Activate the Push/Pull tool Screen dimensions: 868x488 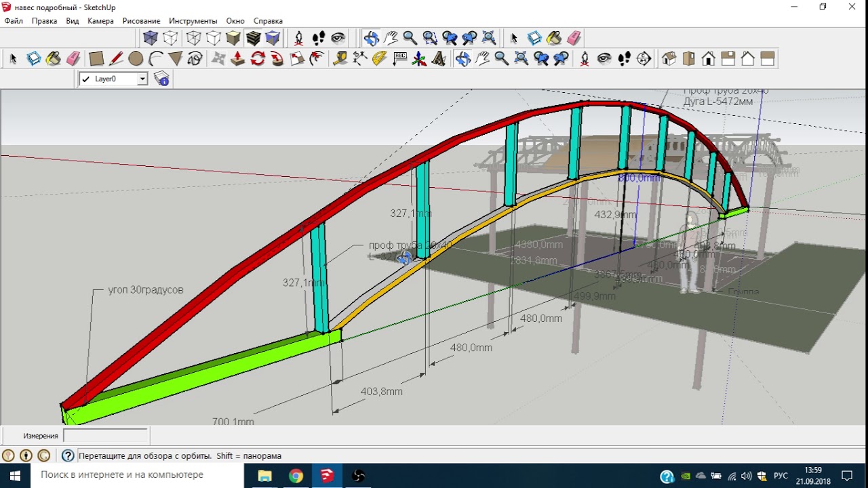coord(238,59)
